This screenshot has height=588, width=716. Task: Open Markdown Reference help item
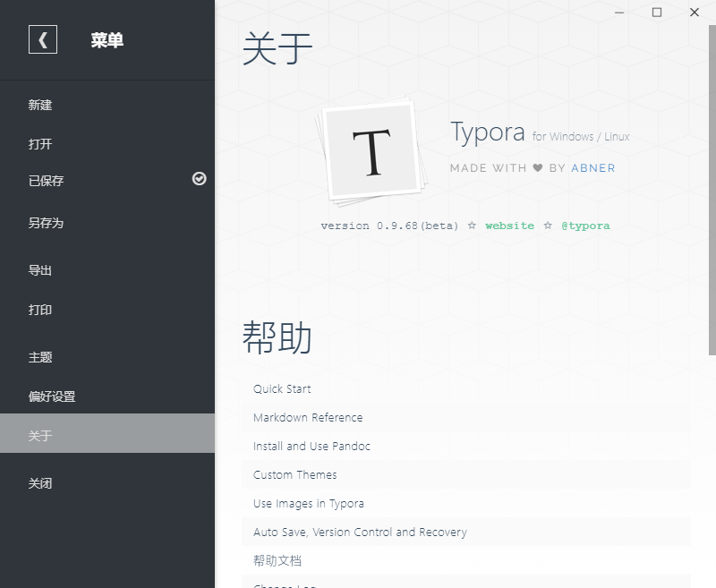pyautogui.click(x=466, y=418)
